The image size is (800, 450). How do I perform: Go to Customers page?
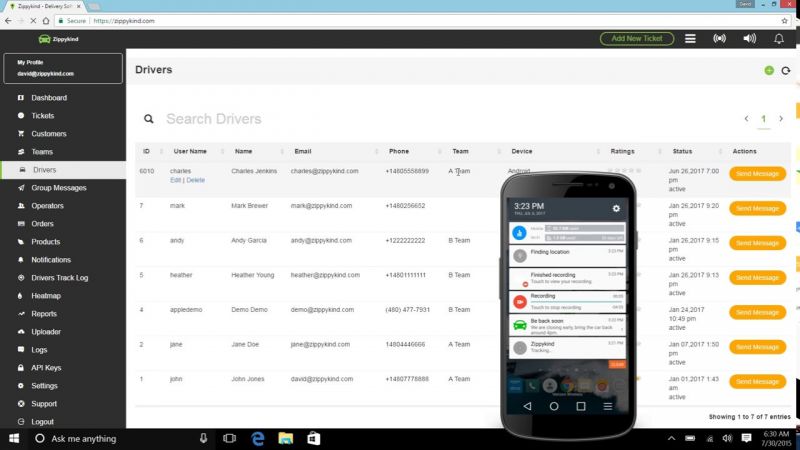48,134
